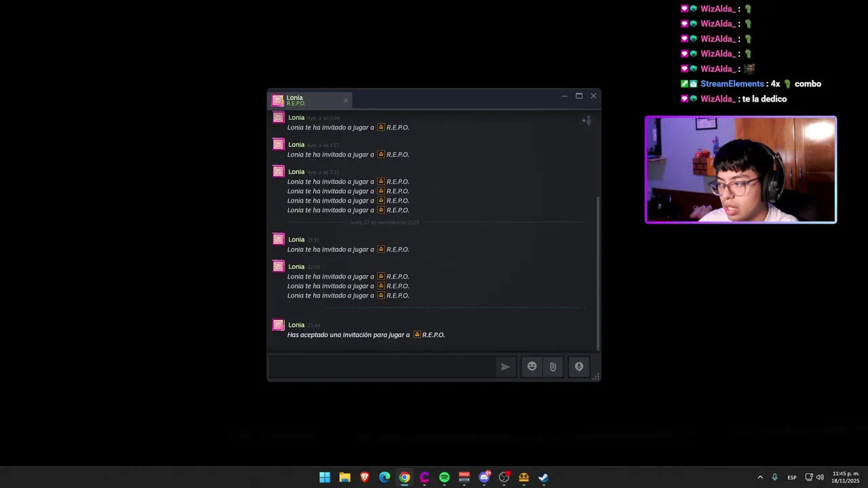This screenshot has height=488, width=868.
Task: Close the Lonia chat tab
Action: [x=346, y=100]
